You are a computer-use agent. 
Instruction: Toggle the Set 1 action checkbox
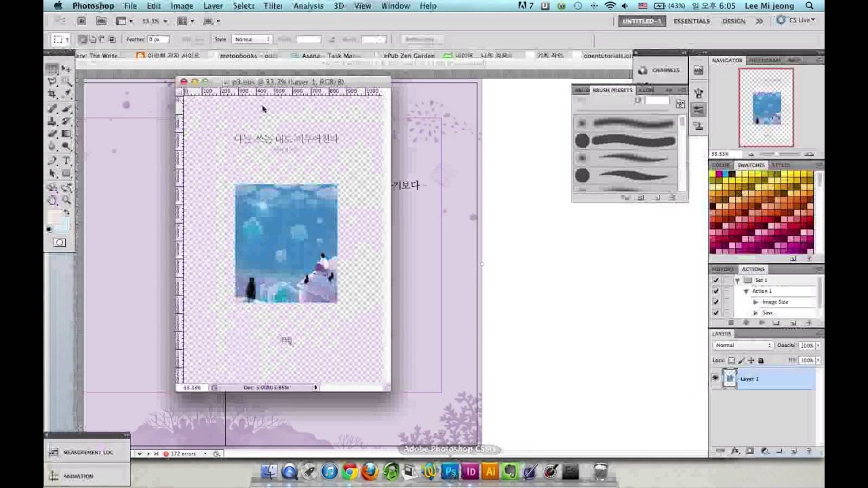point(715,280)
